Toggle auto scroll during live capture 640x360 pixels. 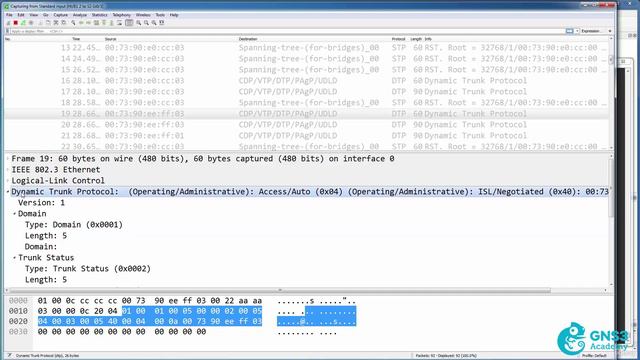point(119,23)
